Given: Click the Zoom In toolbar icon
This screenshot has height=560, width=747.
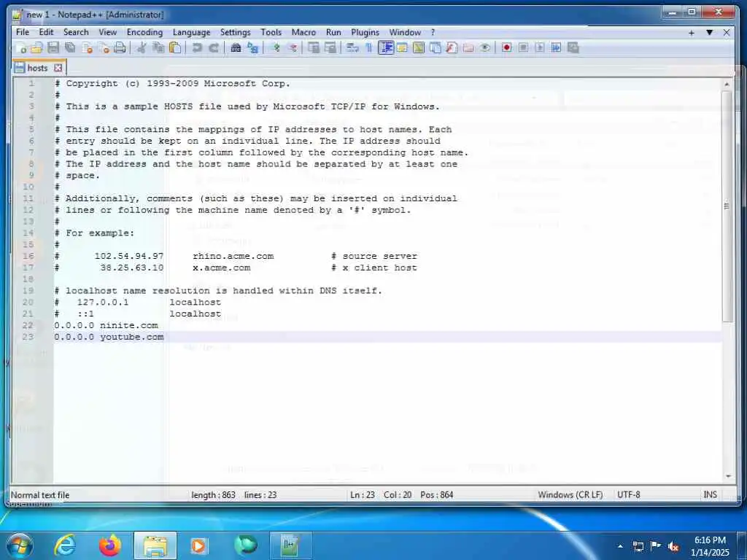Looking at the screenshot, I should tap(276, 47).
